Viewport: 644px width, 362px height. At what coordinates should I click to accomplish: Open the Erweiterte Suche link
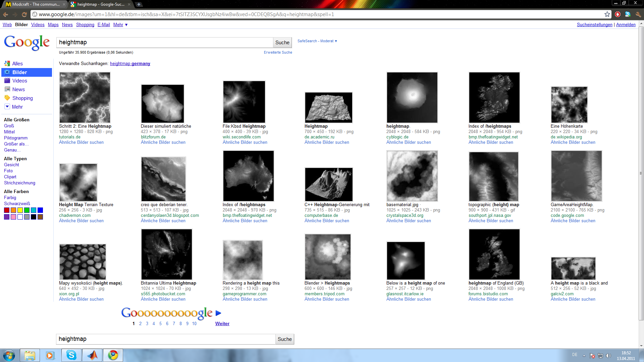[x=278, y=52]
